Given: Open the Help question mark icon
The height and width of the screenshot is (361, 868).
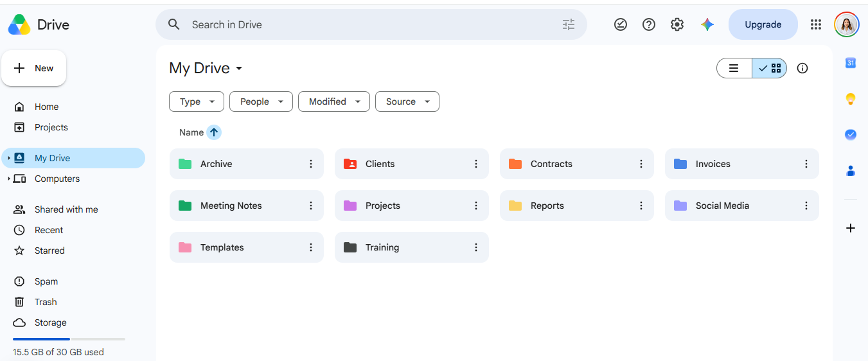Looking at the screenshot, I should (649, 24).
